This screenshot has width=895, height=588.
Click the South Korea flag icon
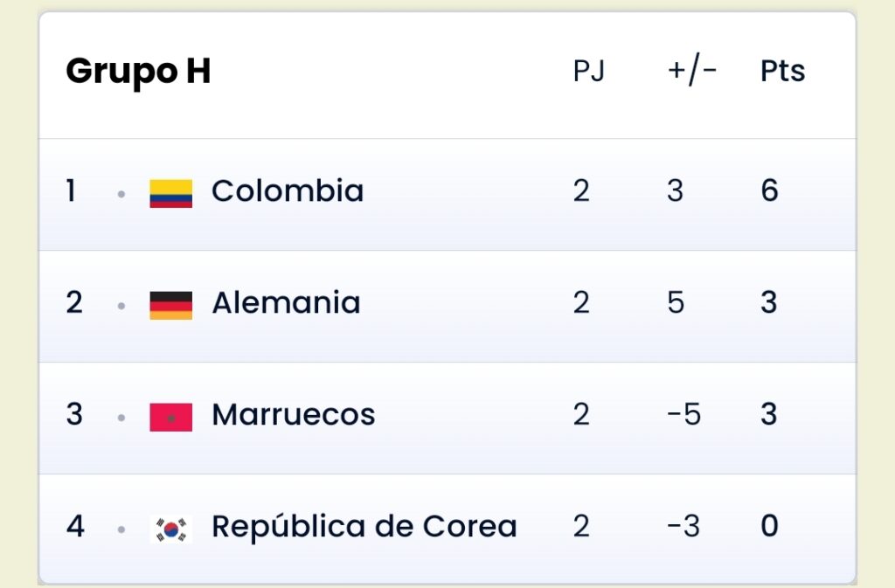point(170,529)
